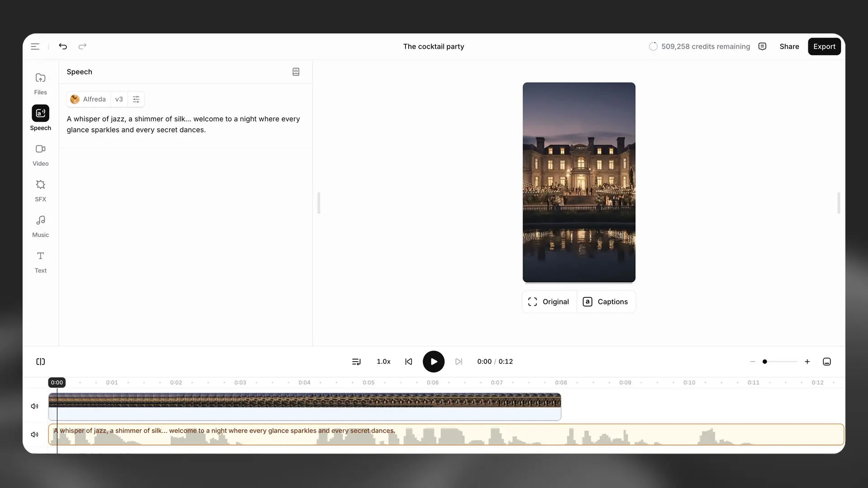The height and width of the screenshot is (488, 868).
Task: Click the Share button
Action: click(x=789, y=47)
